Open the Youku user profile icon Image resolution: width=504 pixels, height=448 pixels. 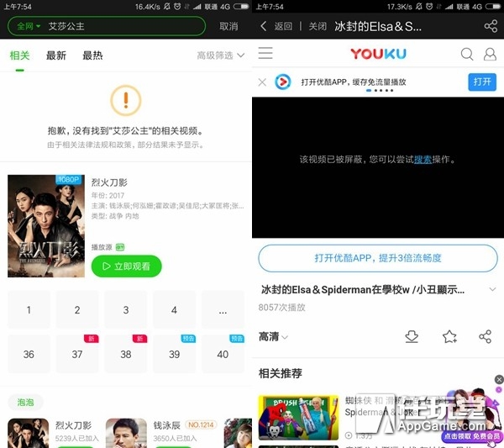point(490,54)
